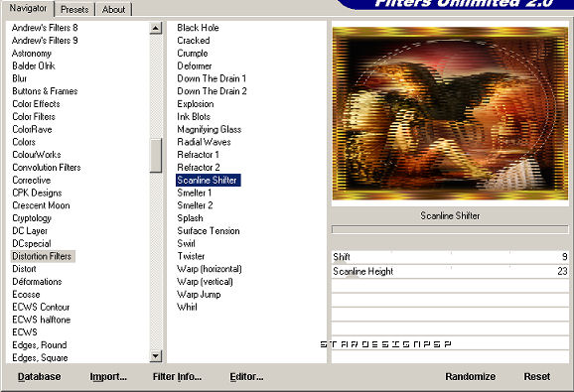Viewport: 574px width, 392px height.
Task: Click the Scanline Shifter preview image
Action: [x=450, y=113]
